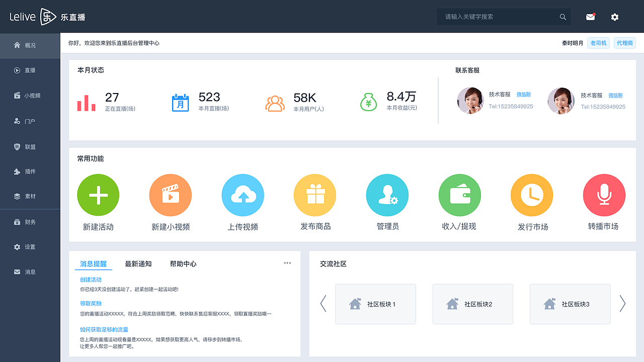Open the 如何获取足够的流量 link
The width and height of the screenshot is (644, 362).
[x=104, y=330]
